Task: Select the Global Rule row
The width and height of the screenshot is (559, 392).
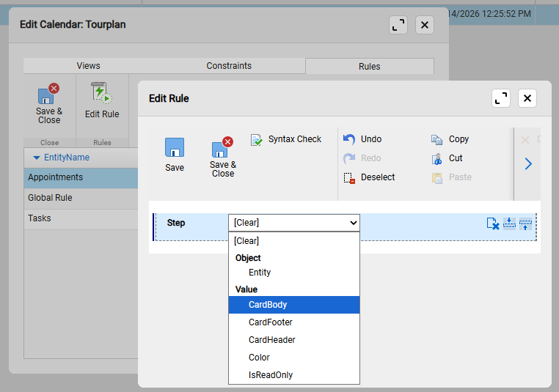Action: (x=50, y=198)
